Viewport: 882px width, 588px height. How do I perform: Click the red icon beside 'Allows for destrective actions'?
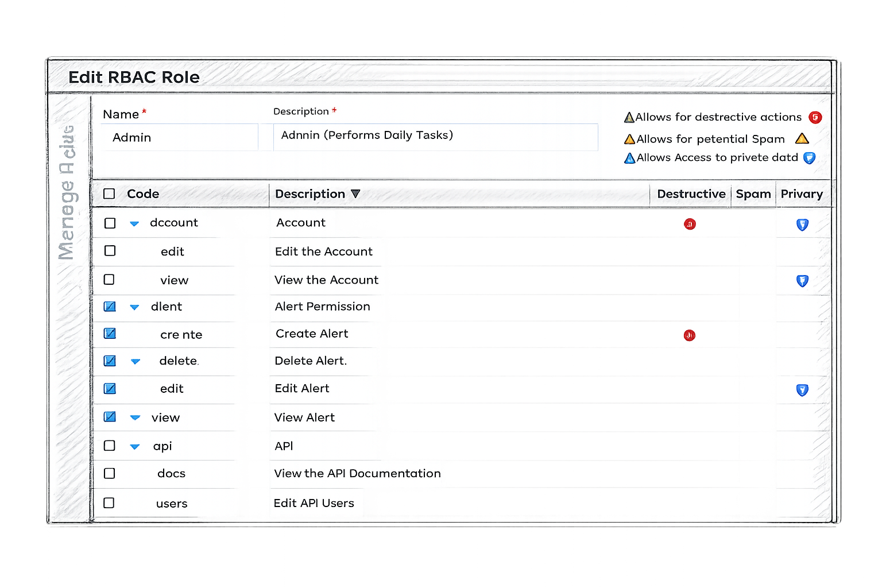[x=815, y=118]
